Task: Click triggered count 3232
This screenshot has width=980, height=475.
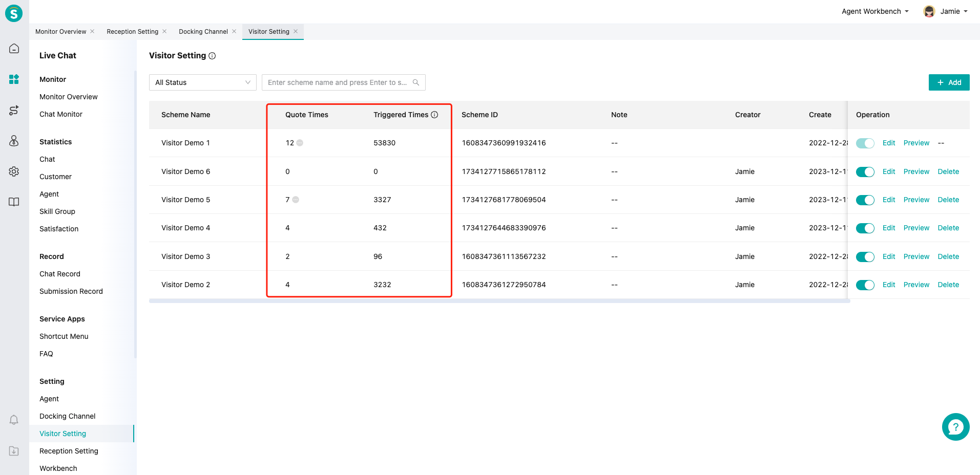Action: [x=382, y=285]
